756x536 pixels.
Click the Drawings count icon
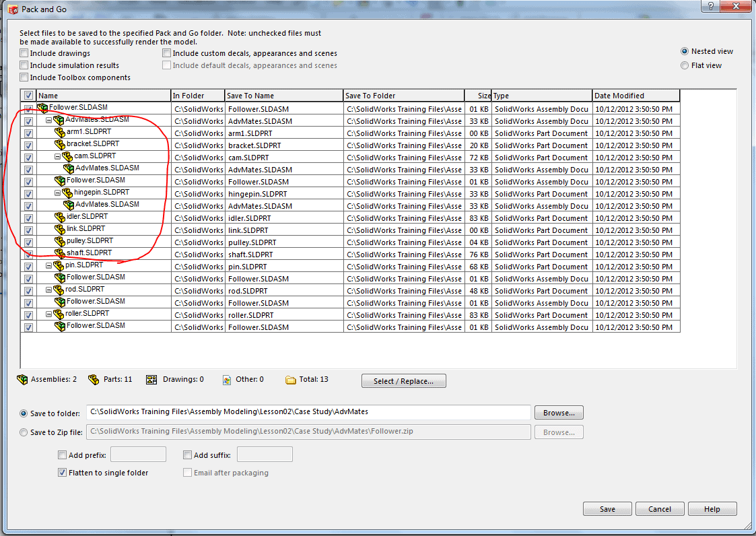point(151,380)
